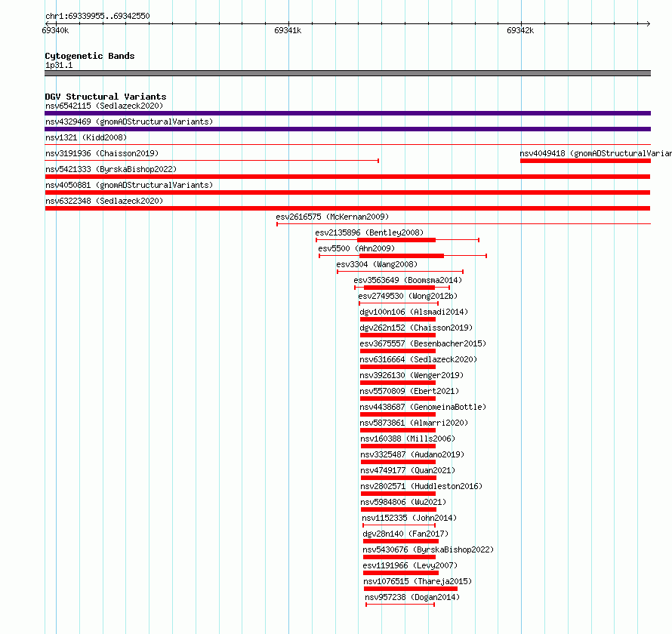Click nsv5984806 (Wu2021) label
Viewport: 672px width, 634px height.
(x=403, y=502)
